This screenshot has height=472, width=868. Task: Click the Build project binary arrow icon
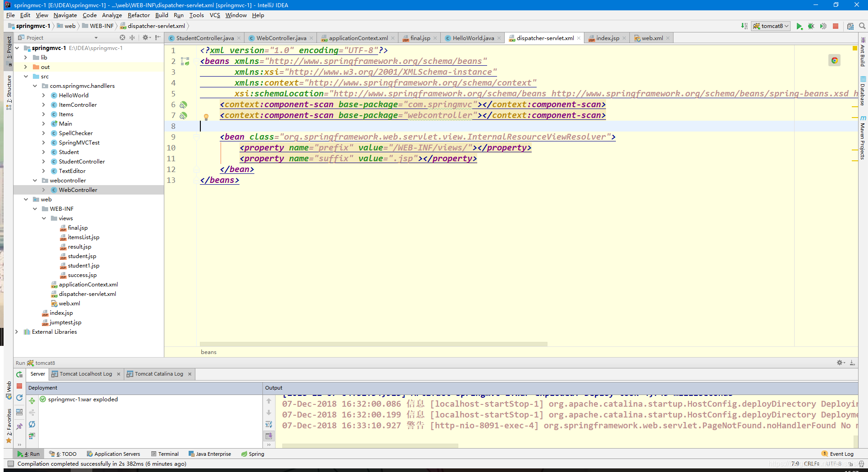point(744,26)
